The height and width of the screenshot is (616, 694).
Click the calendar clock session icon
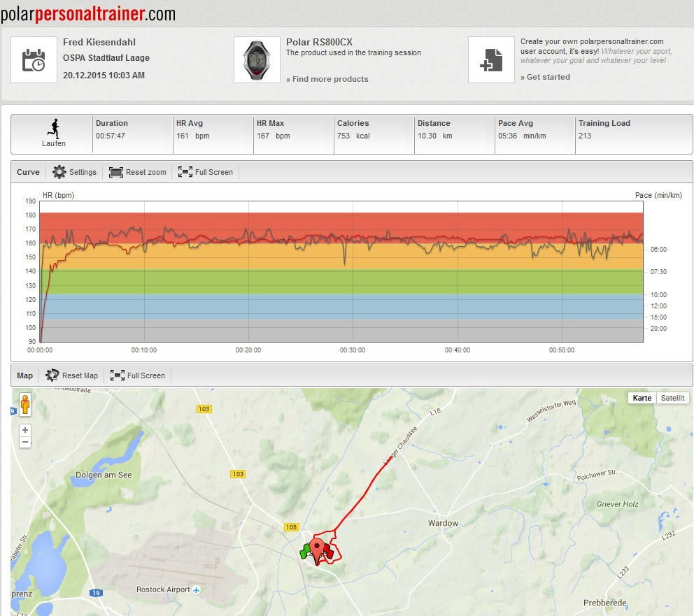pyautogui.click(x=34, y=59)
